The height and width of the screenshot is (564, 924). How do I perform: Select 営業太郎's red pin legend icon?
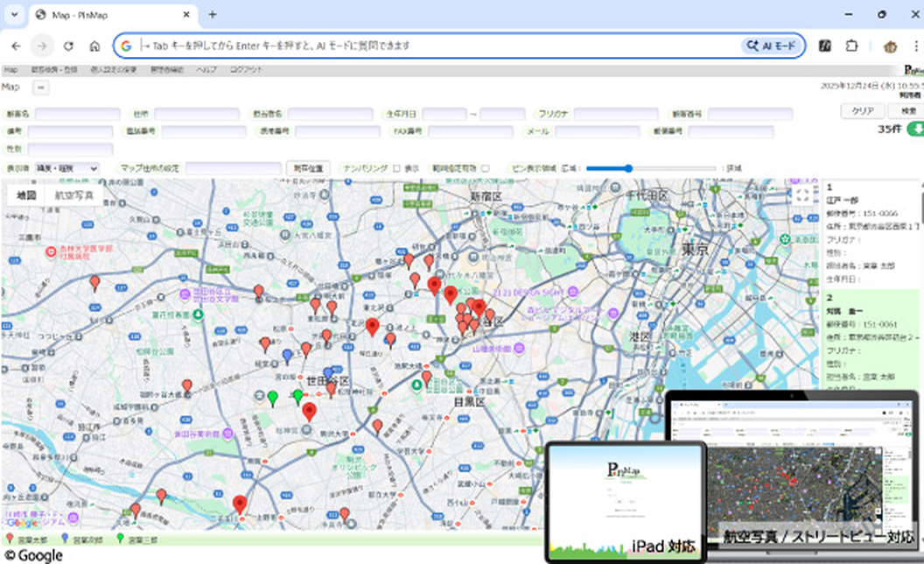[x=10, y=539]
